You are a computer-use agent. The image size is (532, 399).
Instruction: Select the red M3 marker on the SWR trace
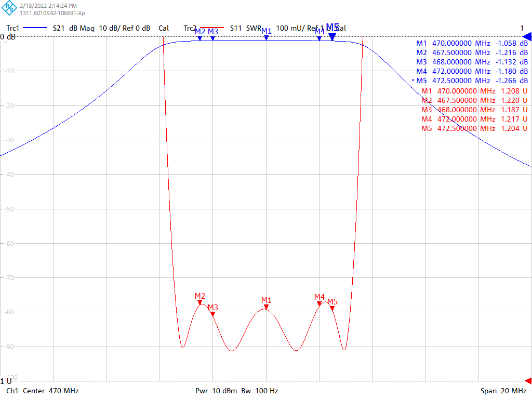point(212,314)
